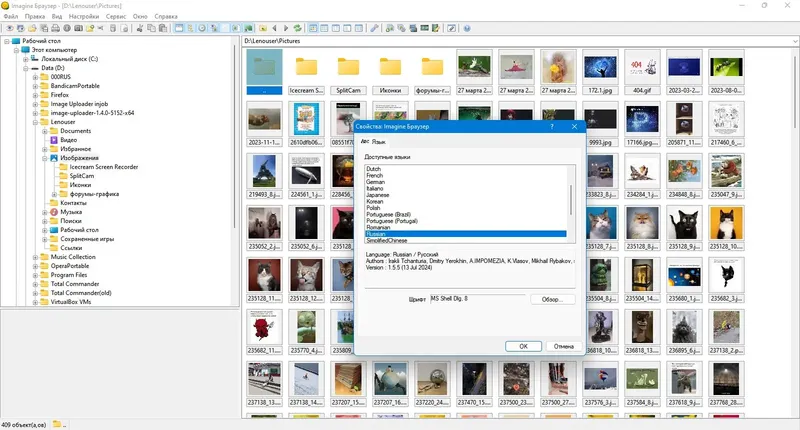Click the camera icon in toolbar

[79, 28]
